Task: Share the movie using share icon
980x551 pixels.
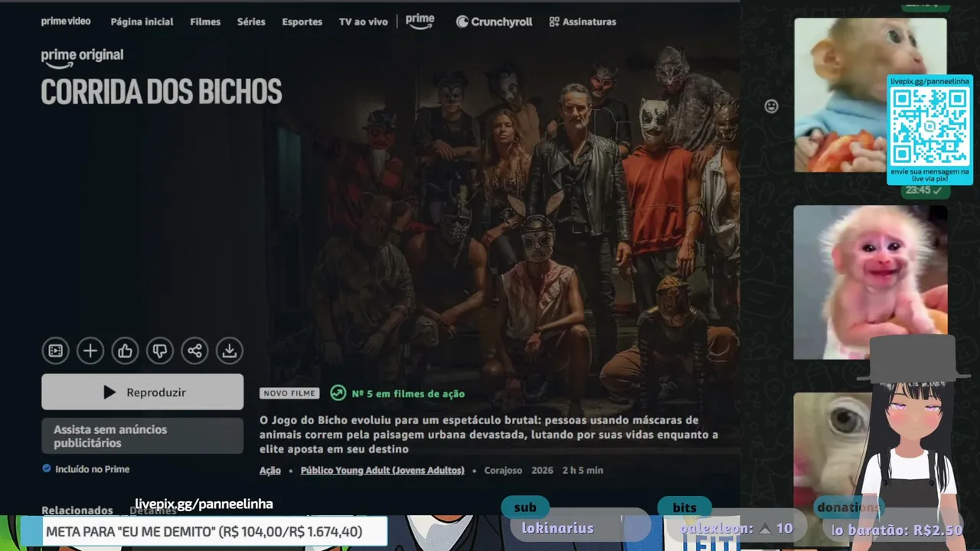Action: [194, 350]
